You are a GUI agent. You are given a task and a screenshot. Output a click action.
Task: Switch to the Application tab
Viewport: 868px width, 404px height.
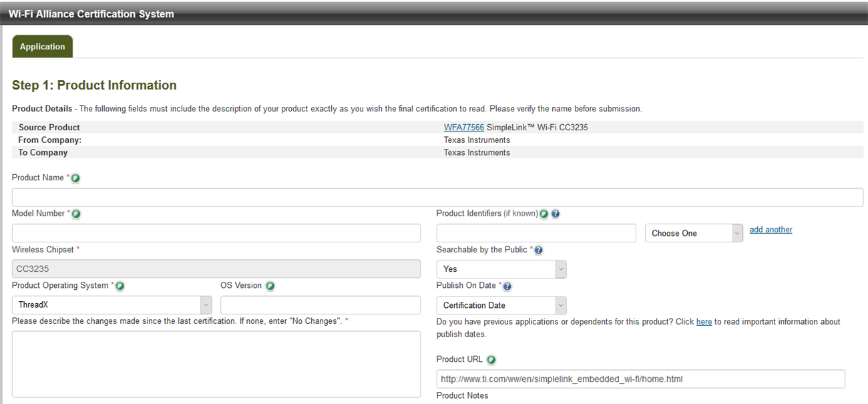[x=42, y=47]
